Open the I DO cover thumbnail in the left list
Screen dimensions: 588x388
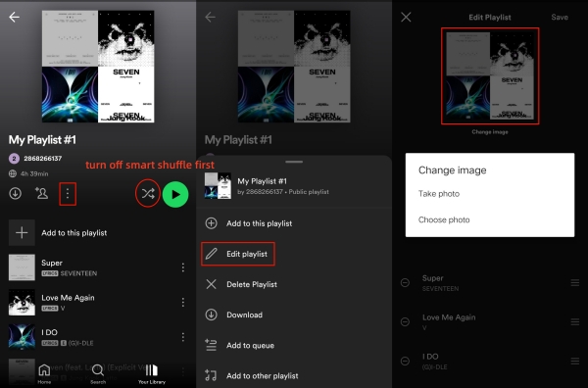(22, 337)
